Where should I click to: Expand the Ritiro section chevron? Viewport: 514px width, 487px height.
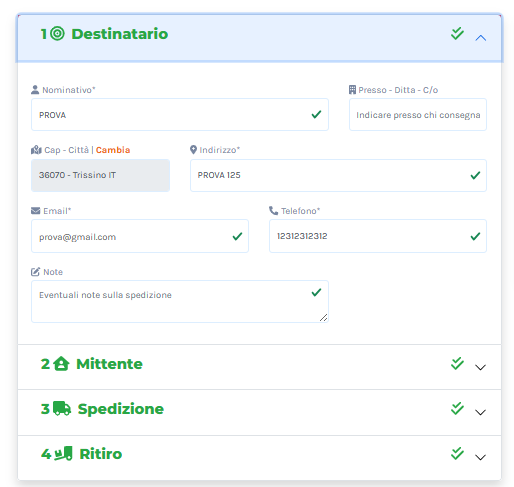(480, 457)
